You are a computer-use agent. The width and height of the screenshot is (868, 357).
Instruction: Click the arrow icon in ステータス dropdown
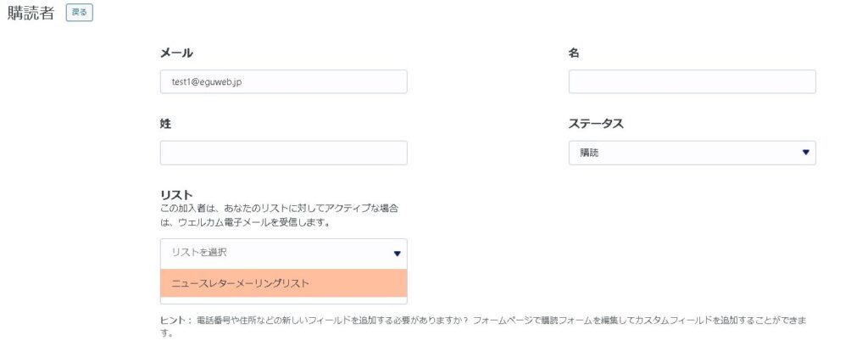tap(805, 153)
